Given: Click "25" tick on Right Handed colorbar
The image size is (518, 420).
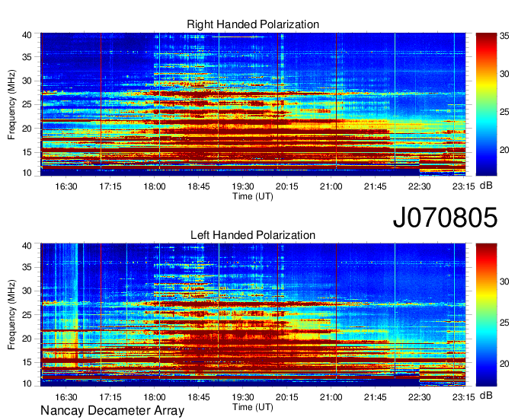Looking at the screenshot, I should pos(504,112).
